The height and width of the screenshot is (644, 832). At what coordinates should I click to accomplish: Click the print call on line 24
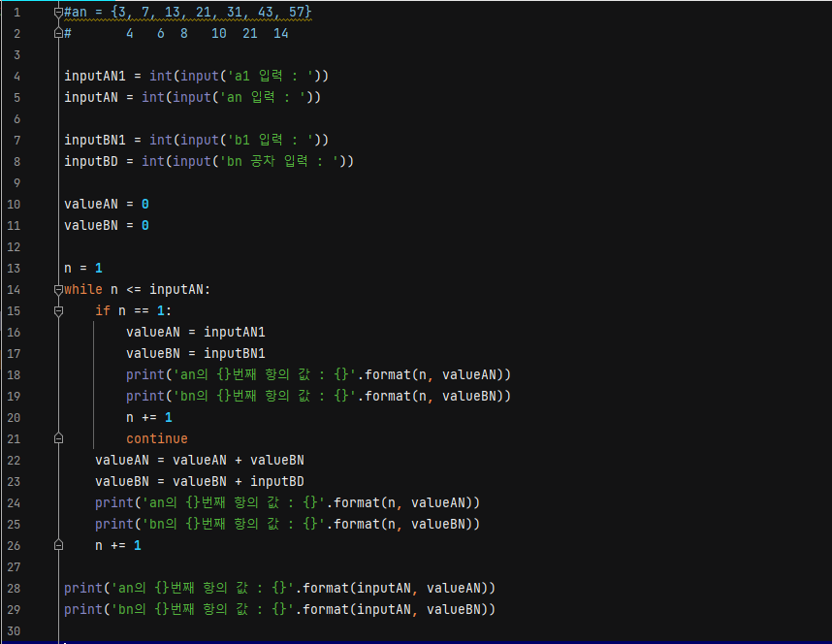288,502
